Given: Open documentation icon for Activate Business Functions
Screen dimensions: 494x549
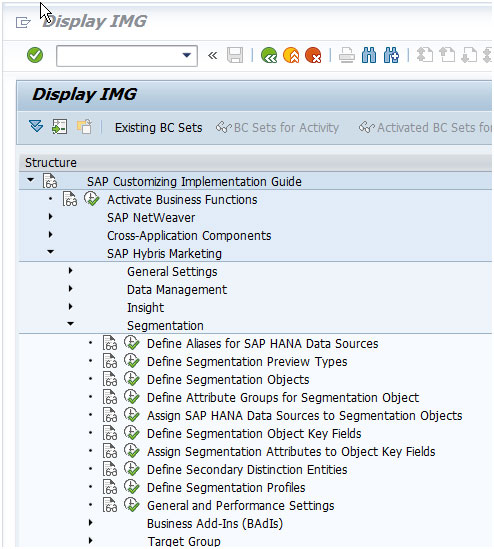Looking at the screenshot, I should [70, 199].
